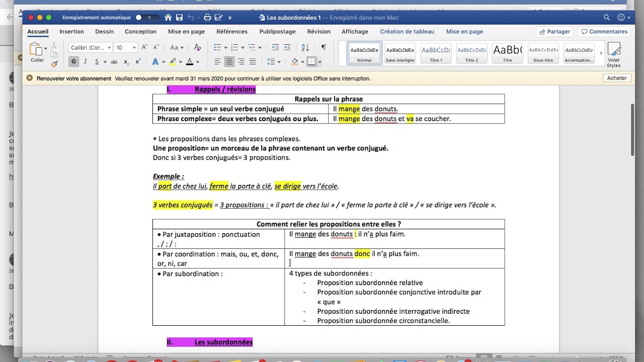Paste with the Coller clipboard icon
Viewport: 644px width, 362px height.
(x=36, y=52)
